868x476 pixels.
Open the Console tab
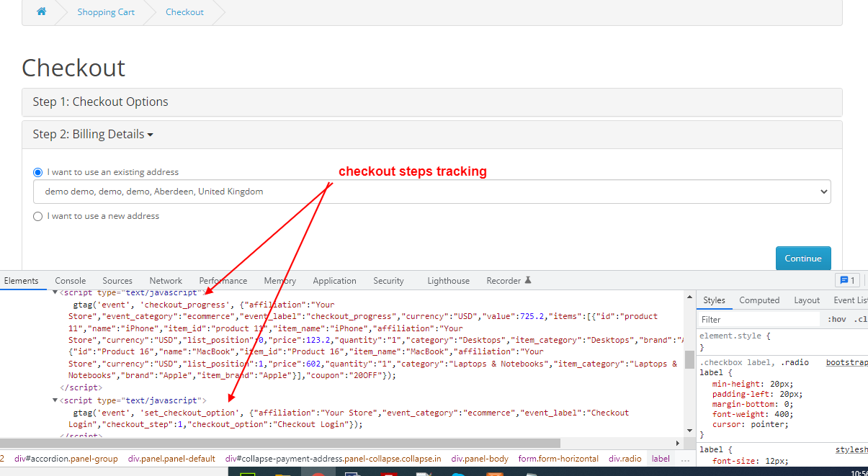[71, 281]
